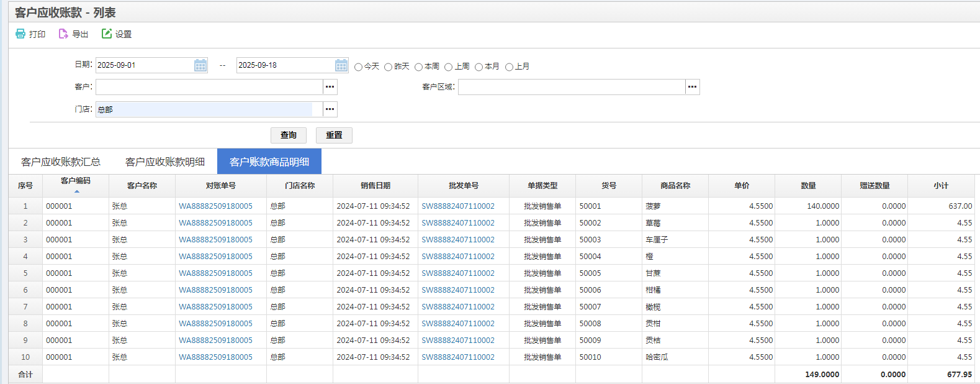Click total subtotal 677.95
Screen dimensions: 980x384
click(960, 375)
